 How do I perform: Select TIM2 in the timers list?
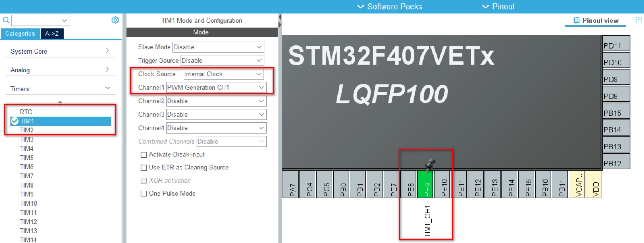click(x=27, y=130)
